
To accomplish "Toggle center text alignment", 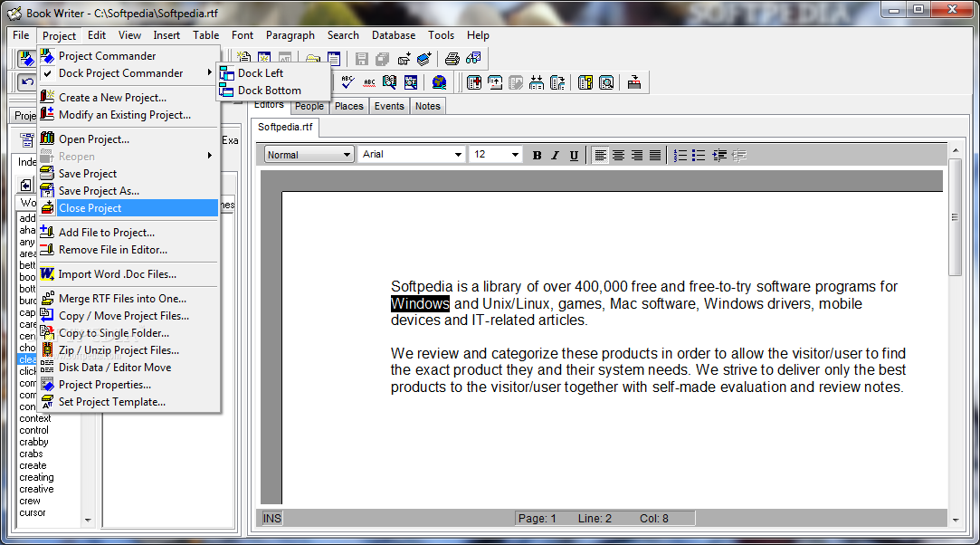I will point(618,155).
